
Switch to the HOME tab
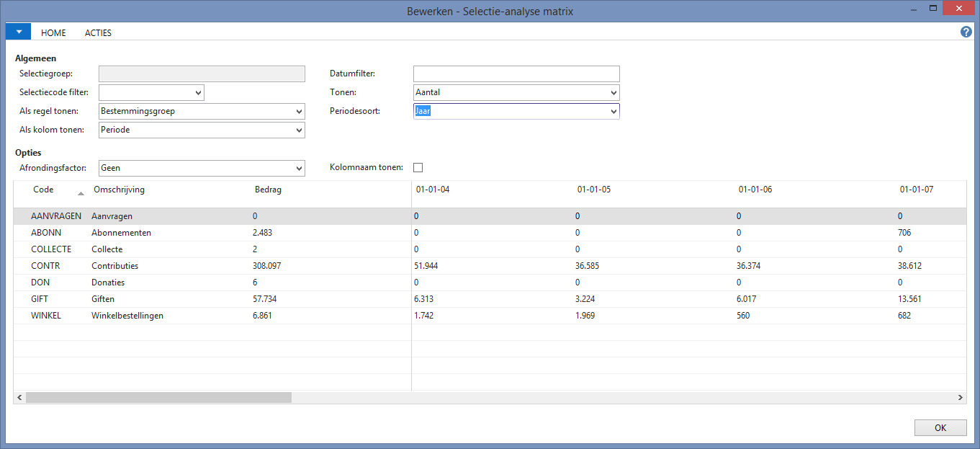(53, 32)
